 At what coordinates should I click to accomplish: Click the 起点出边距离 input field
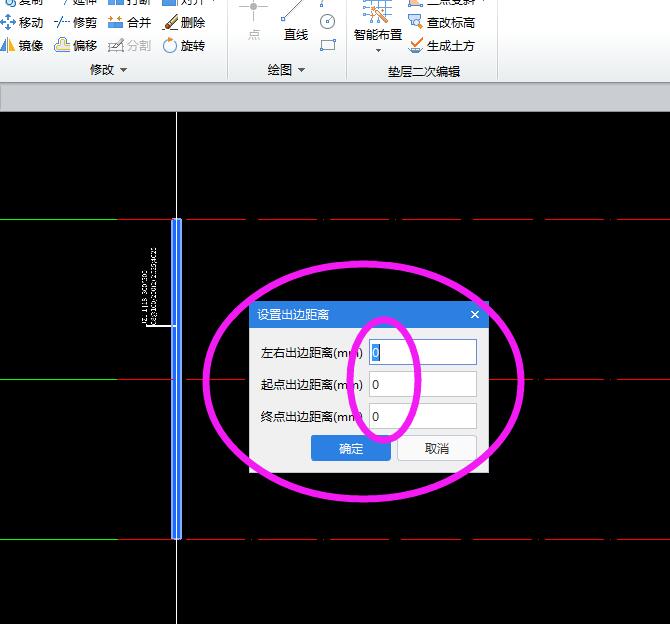point(423,384)
